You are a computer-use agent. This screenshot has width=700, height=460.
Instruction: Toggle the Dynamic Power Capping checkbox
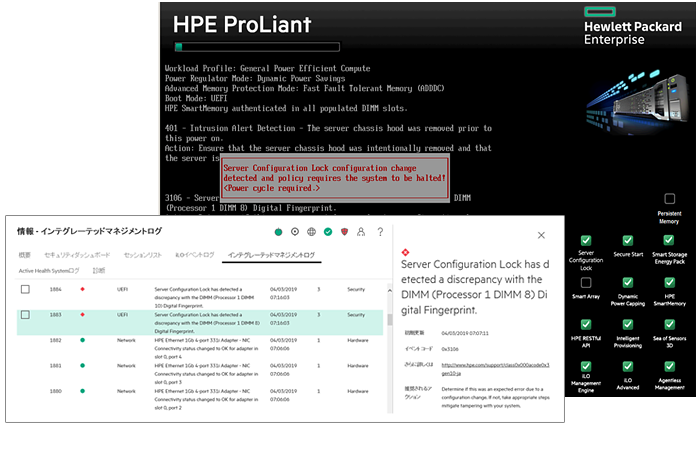(628, 283)
